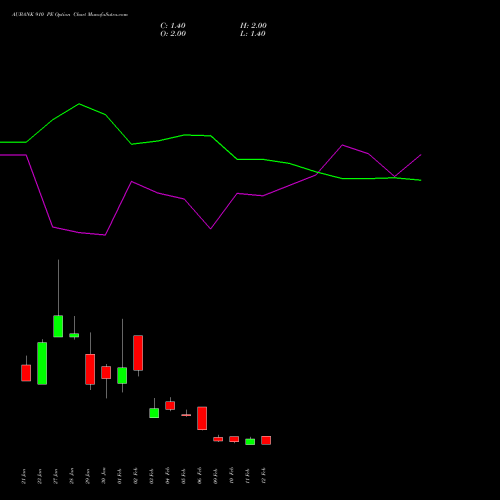Select the high value H: 2.00
Viewport: 500px width, 500px height.
click(253, 26)
